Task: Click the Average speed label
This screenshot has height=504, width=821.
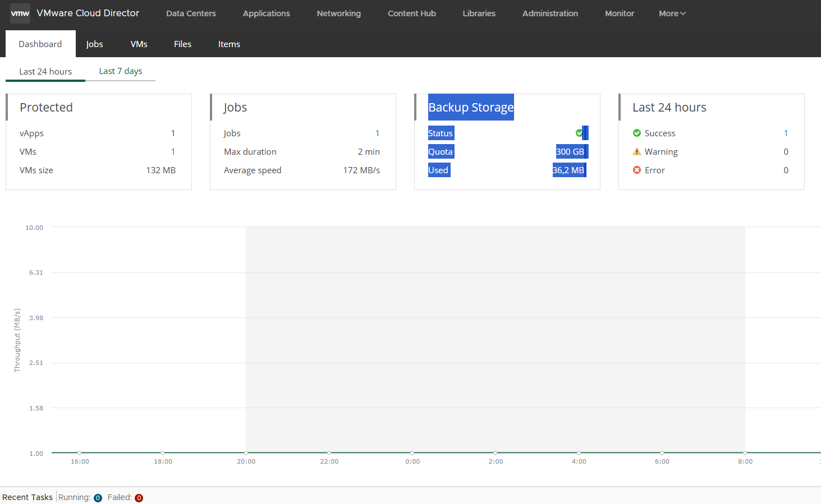Action: click(x=253, y=170)
